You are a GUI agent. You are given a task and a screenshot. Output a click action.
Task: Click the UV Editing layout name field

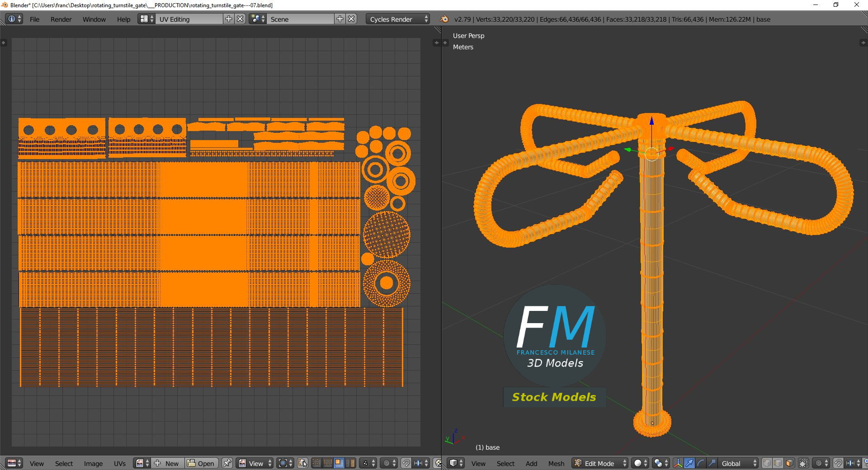coord(189,19)
